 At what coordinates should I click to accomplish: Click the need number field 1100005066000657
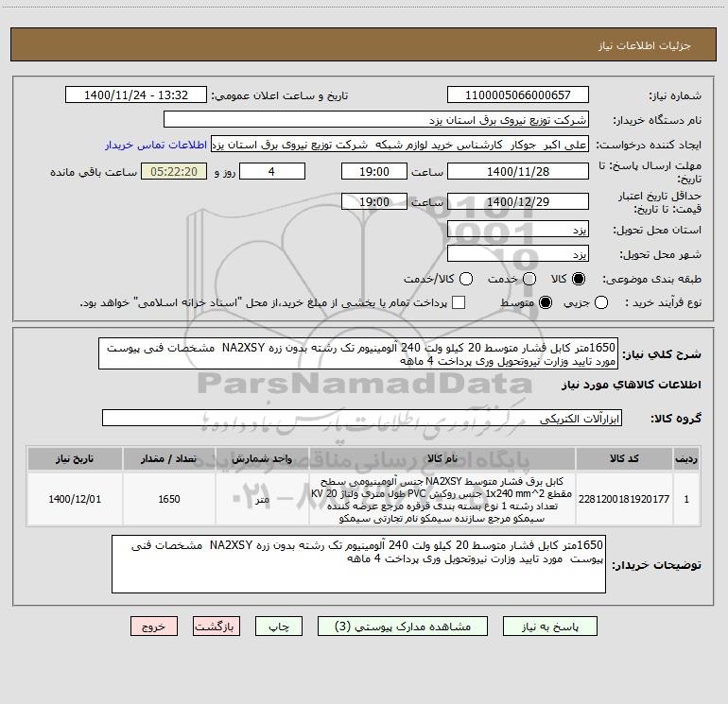coord(518,94)
